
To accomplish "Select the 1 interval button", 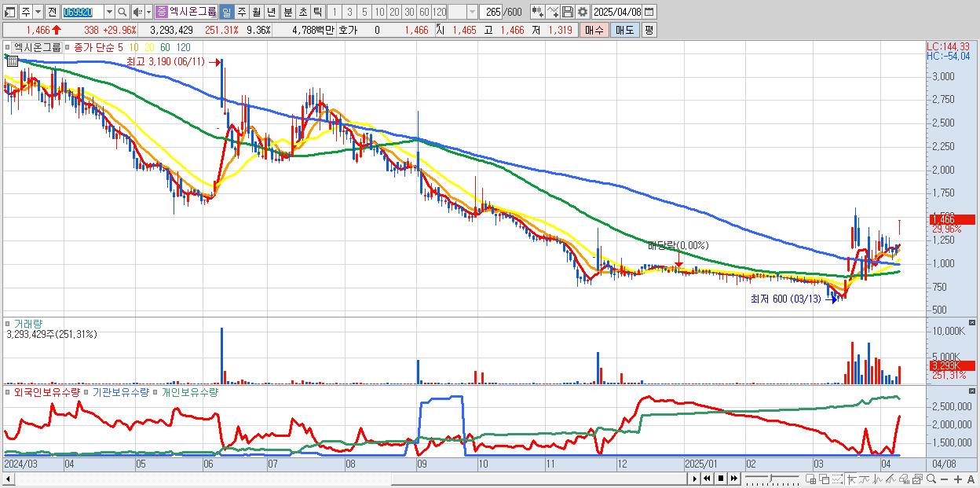I will 334,12.
